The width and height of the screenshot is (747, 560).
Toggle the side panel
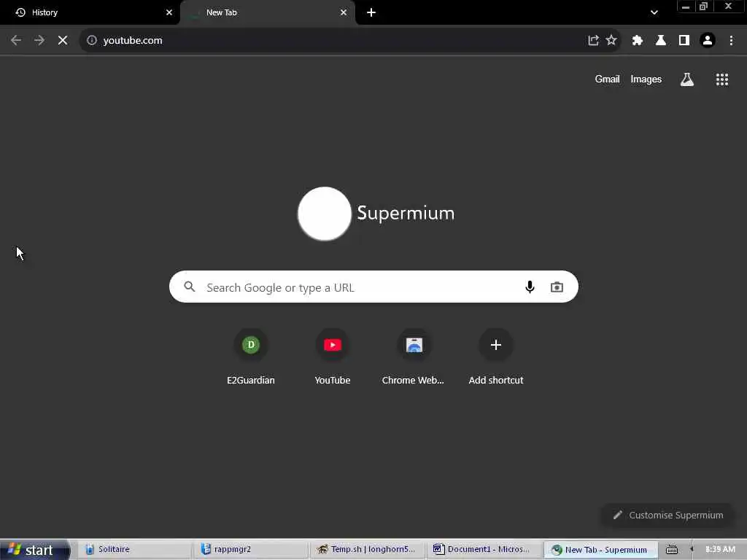pos(684,41)
